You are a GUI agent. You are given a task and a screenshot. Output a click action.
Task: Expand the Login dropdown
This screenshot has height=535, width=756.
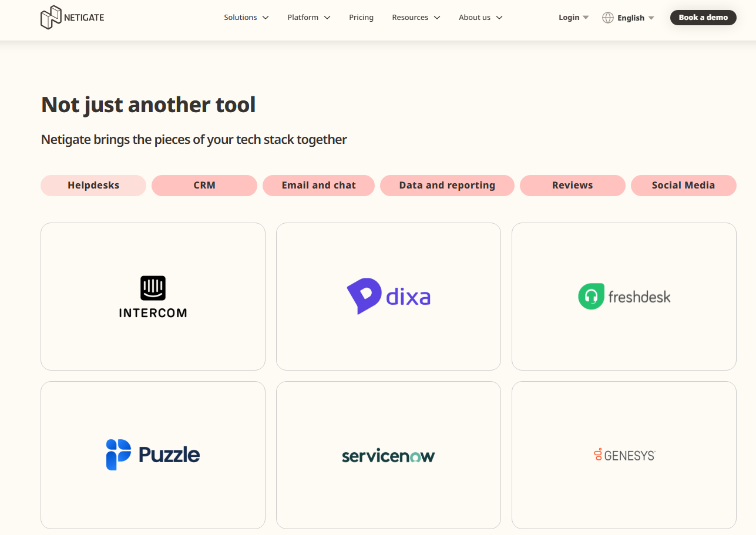[x=573, y=17]
